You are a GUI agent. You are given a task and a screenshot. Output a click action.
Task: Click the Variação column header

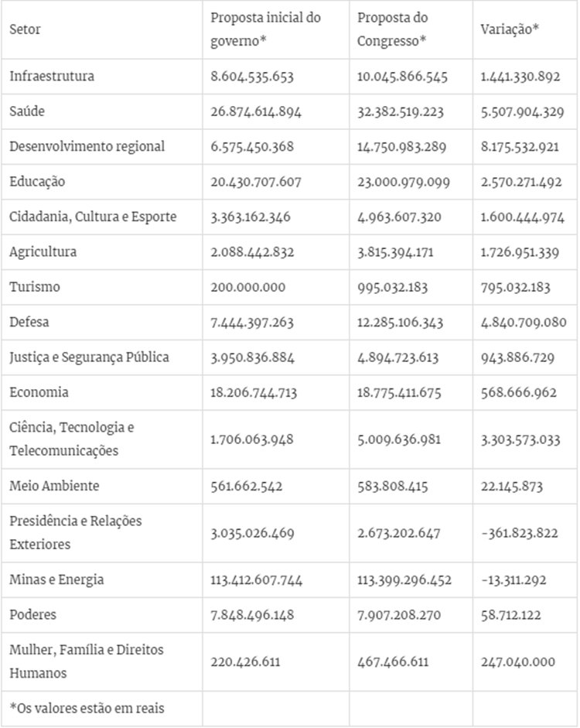(x=510, y=29)
